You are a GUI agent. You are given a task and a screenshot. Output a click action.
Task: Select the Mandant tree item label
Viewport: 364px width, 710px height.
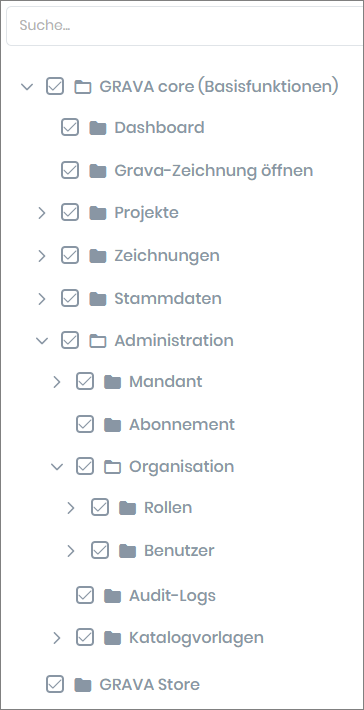pyautogui.click(x=166, y=382)
